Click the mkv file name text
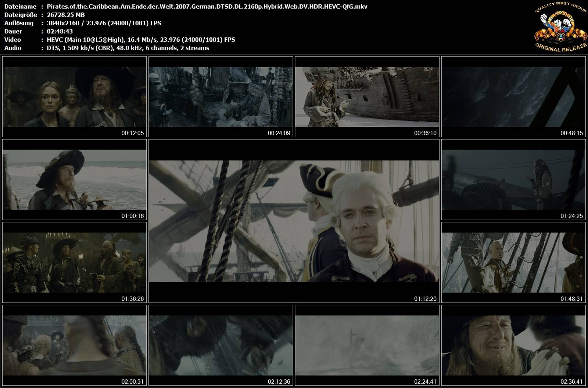 [207, 6]
